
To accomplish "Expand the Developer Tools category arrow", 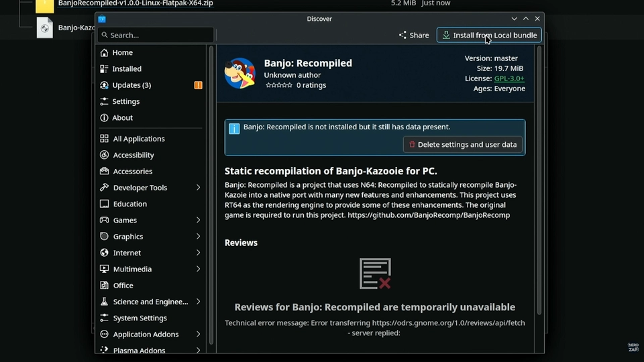I will 198,188.
